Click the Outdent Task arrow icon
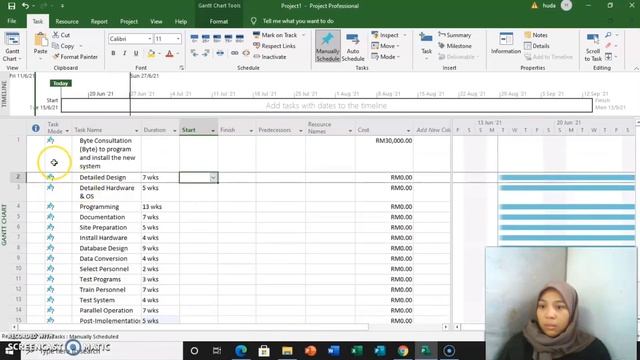Screen dimensions: 640x360 (194, 53)
